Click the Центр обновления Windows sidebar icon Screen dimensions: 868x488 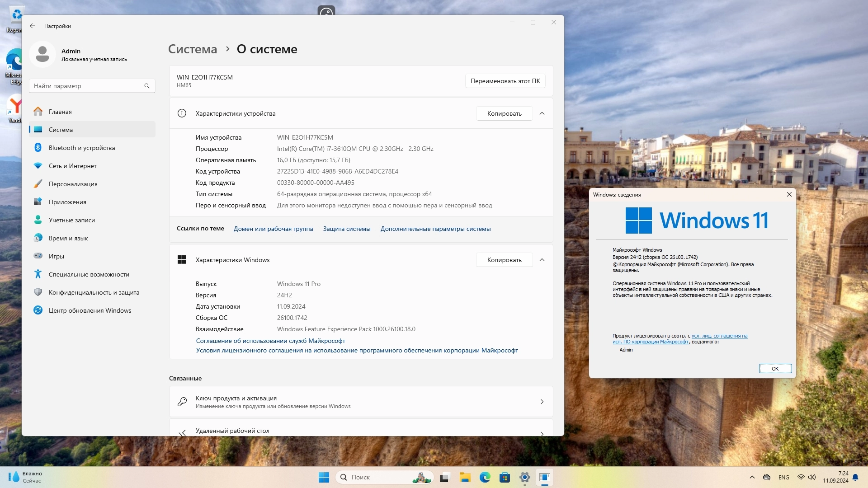pos(38,310)
